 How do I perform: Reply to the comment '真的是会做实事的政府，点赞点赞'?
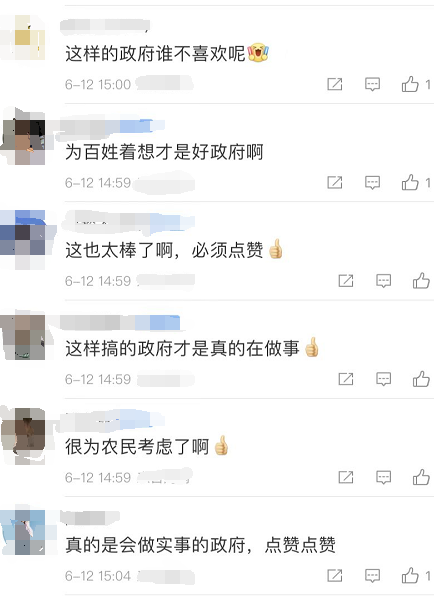click(x=372, y=575)
